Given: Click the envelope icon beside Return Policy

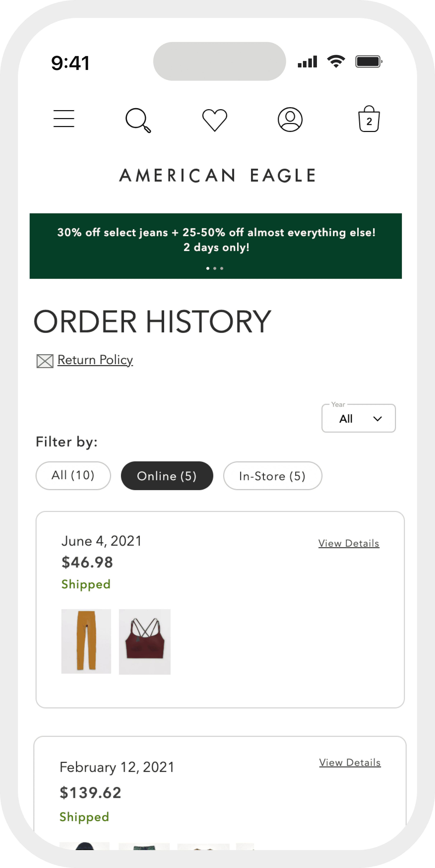Looking at the screenshot, I should coord(45,361).
